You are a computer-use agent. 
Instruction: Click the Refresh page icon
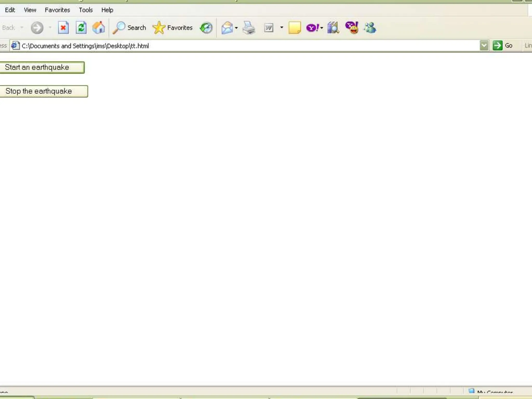[81, 28]
